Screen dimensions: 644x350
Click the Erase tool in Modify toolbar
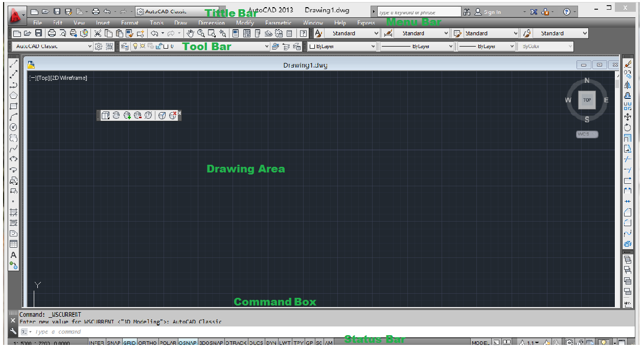tap(628, 63)
